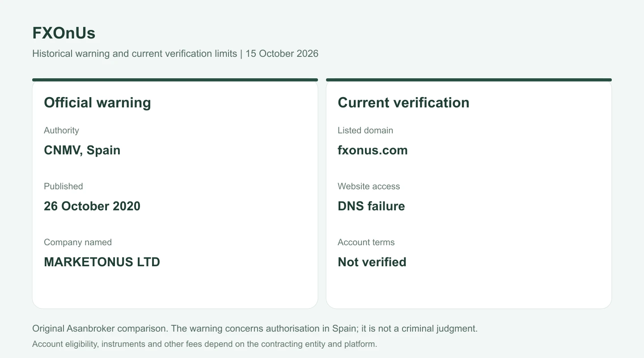Click the MARKETONUS LTD company name
Viewport: 644px width, 358px height.
click(102, 262)
